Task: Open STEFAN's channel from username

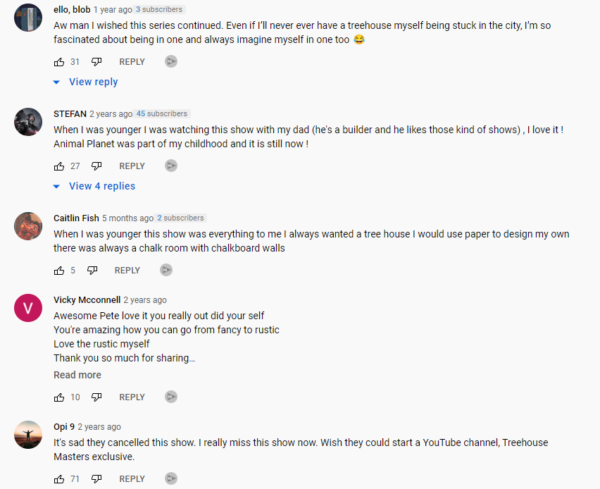Action: pos(69,114)
